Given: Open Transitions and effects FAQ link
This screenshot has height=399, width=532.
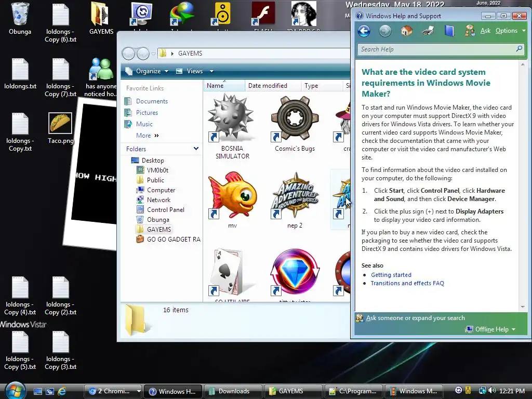Looking at the screenshot, I should (x=407, y=283).
